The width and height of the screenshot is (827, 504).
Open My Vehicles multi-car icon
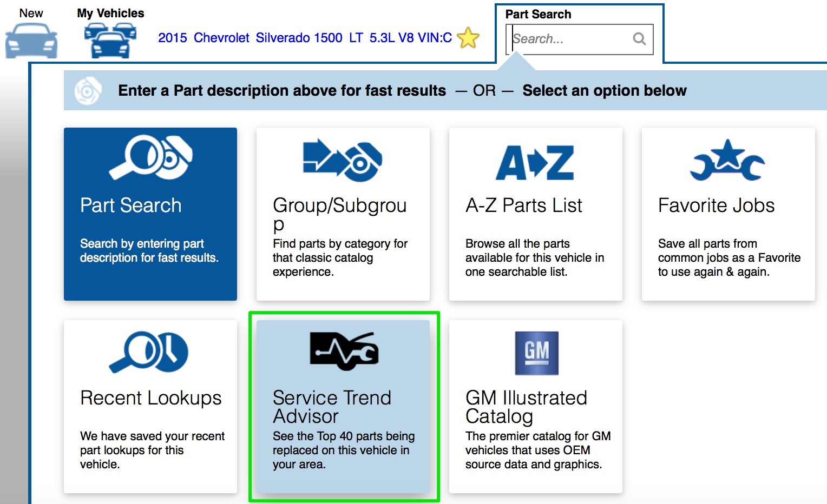(110, 41)
